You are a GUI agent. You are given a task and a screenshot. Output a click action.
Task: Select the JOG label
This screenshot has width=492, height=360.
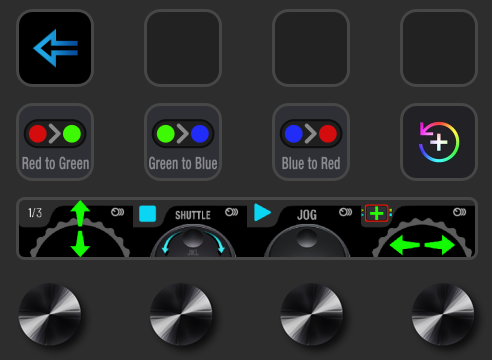(307, 215)
